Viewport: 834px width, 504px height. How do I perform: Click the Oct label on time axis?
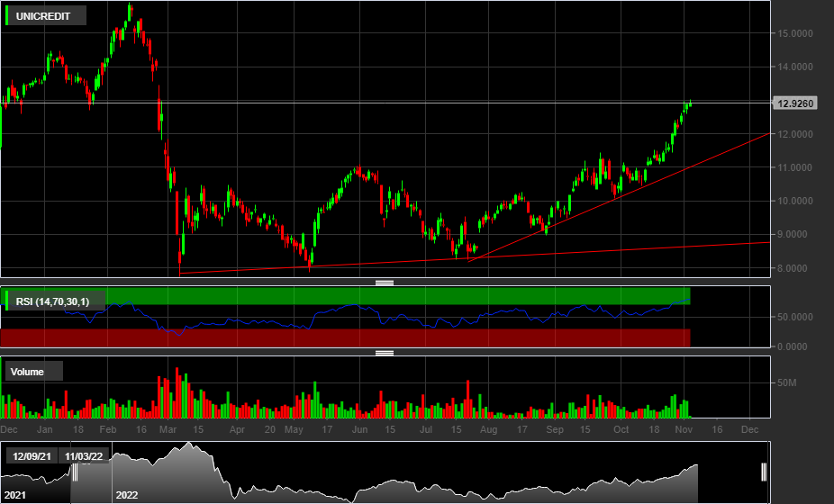[x=621, y=429]
